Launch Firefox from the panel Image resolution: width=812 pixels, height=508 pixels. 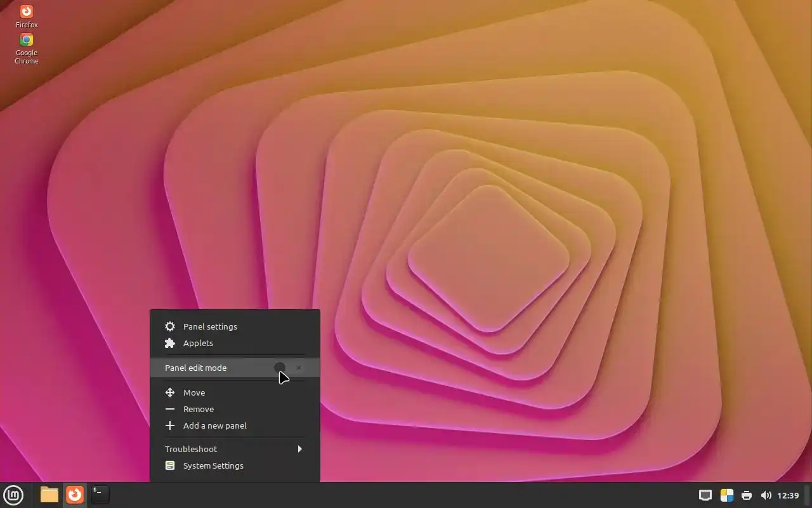pyautogui.click(x=75, y=495)
